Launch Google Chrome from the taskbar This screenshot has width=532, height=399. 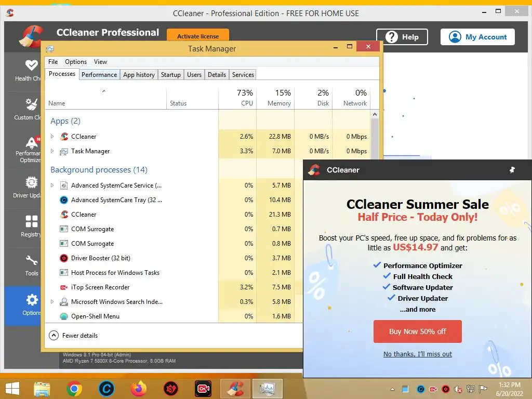(x=74, y=389)
